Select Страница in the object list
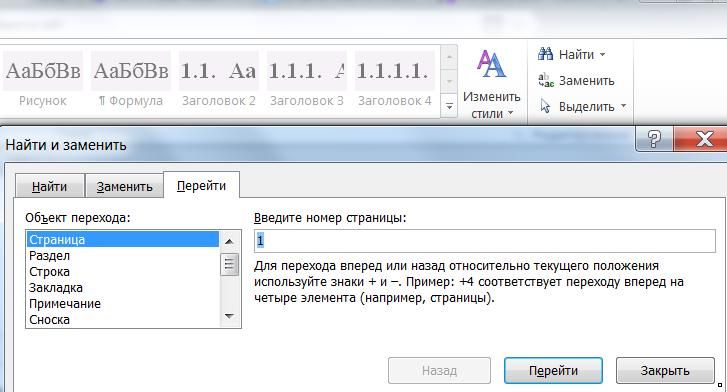The width and height of the screenshot is (727, 392). click(x=122, y=239)
